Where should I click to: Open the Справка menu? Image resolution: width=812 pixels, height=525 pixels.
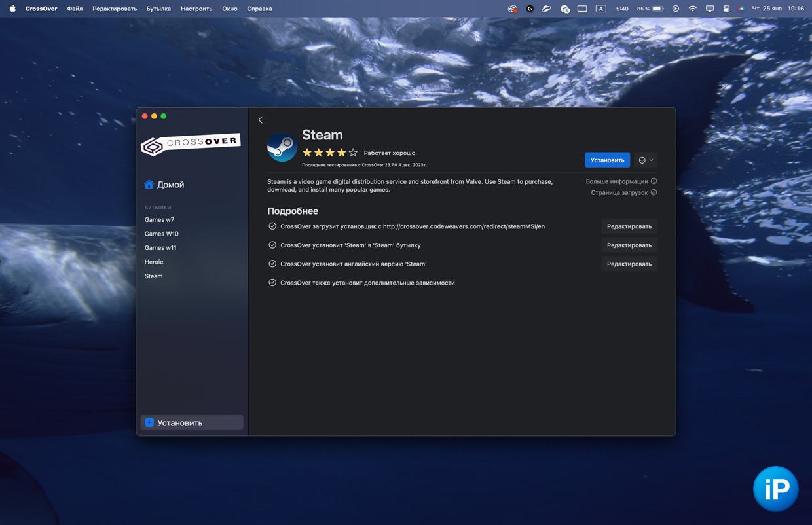259,9
